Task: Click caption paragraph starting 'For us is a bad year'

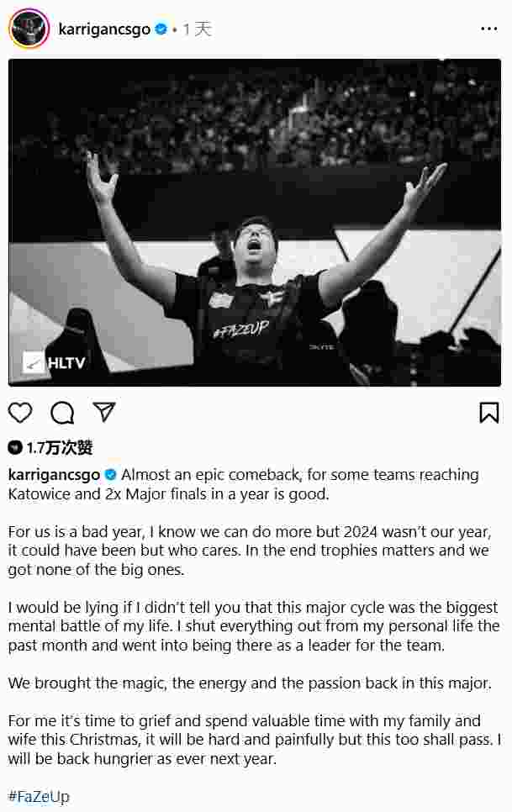Action: tap(250, 551)
